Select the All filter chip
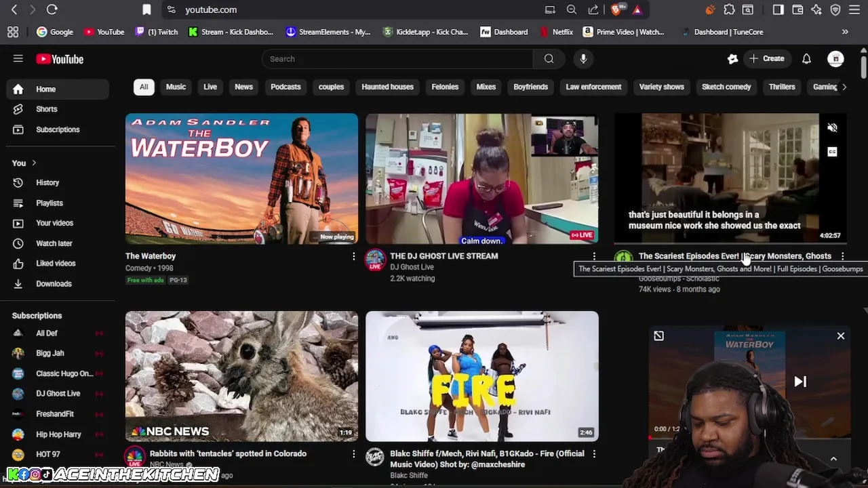Viewport: 868px width, 488px height. pyautogui.click(x=144, y=87)
